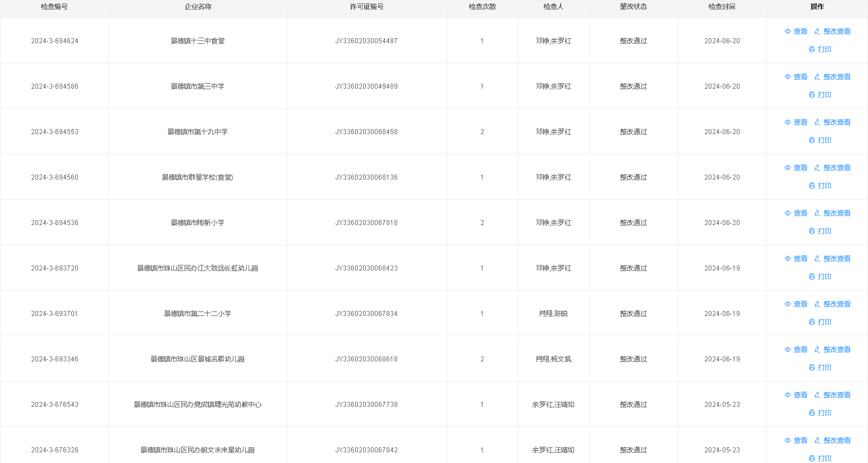Print the 景德镇市第二十二小学 inspection record
Viewport: 868px width, 463px height.
[x=820, y=322]
